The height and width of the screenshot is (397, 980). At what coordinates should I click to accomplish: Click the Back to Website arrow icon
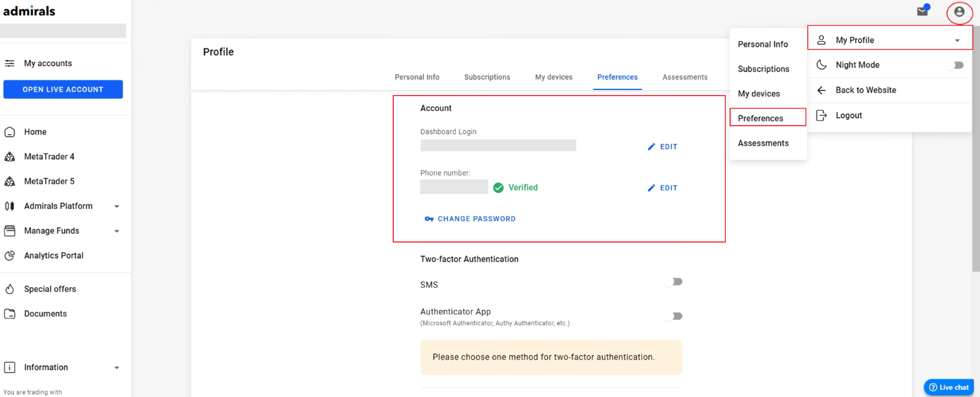coord(822,90)
